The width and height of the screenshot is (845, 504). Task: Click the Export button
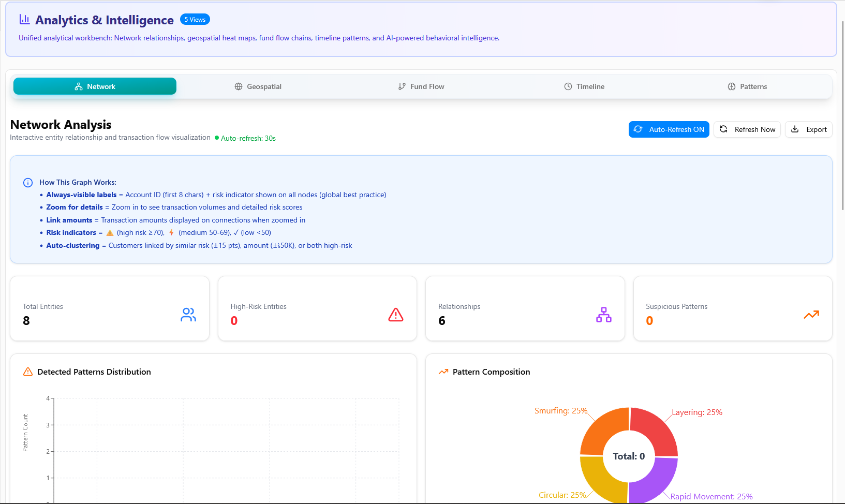[x=808, y=129]
